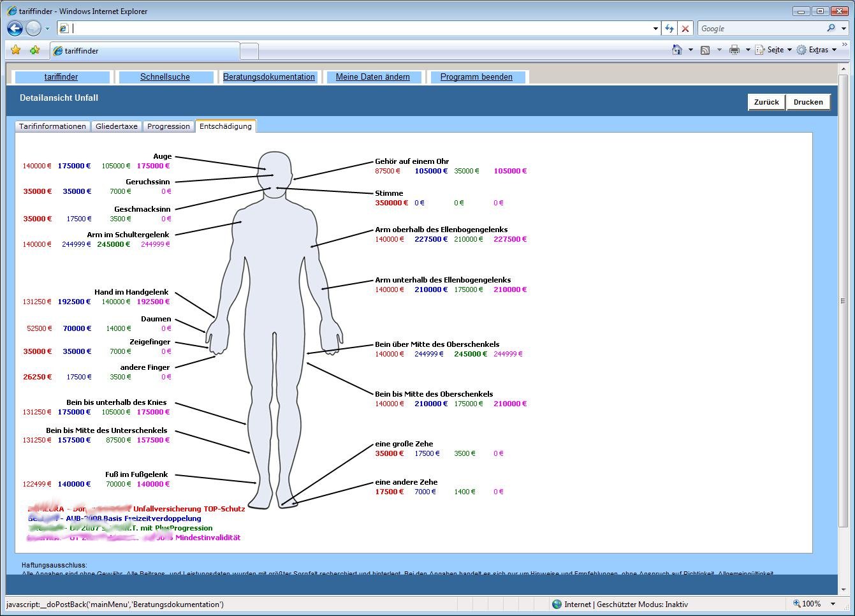Refresh the page with the reload icon
Screen dimensions: 855x616
(x=669, y=28)
